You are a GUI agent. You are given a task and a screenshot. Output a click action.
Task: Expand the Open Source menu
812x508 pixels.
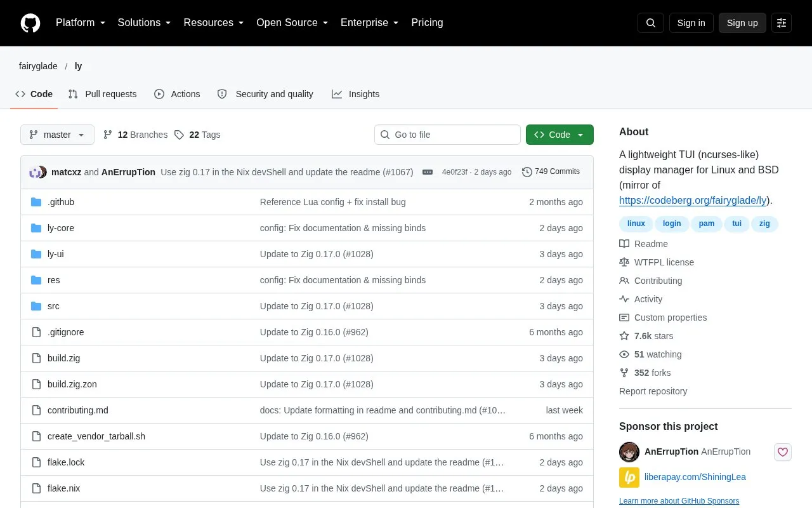pos(292,23)
